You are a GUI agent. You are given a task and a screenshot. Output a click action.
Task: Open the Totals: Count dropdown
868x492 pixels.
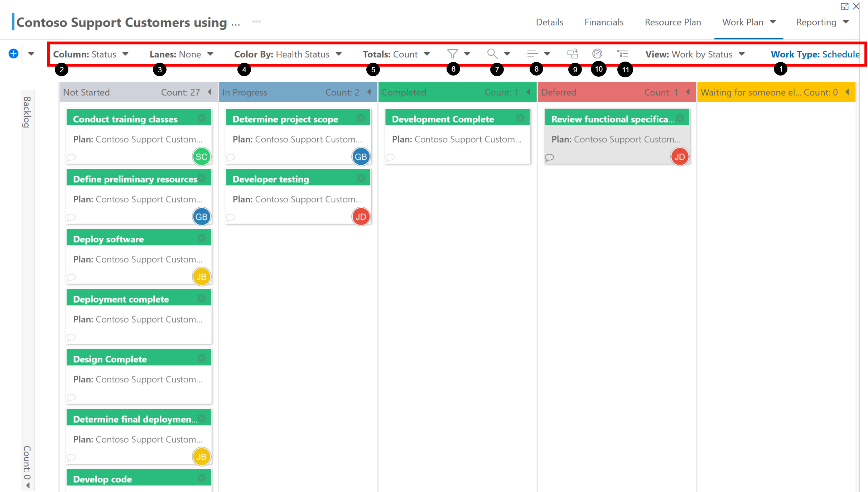click(x=396, y=54)
